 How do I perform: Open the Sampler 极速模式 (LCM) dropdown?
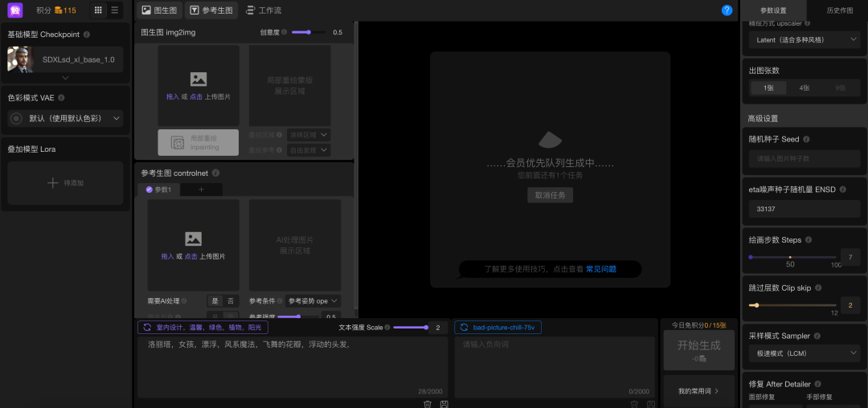tap(804, 353)
